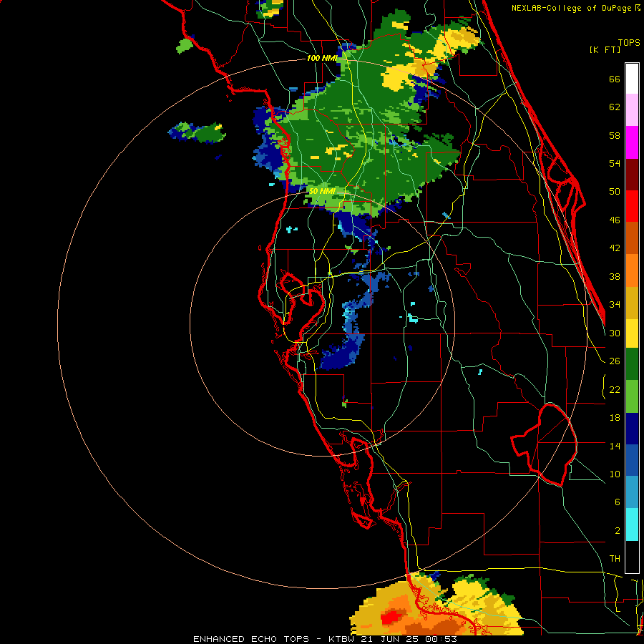This screenshot has height=644, width=644.
Task: Click the 6 value on the legend
Action: [x=617, y=502]
